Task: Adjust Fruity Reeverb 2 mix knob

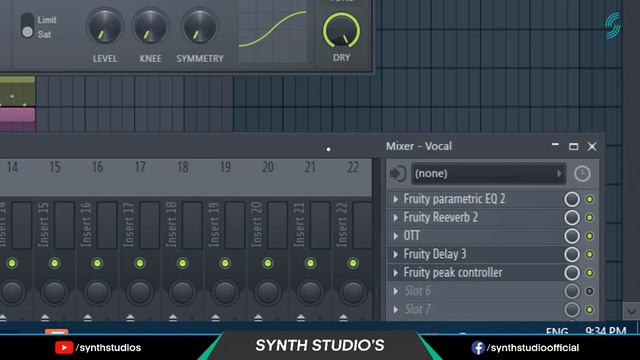Action: click(x=572, y=218)
